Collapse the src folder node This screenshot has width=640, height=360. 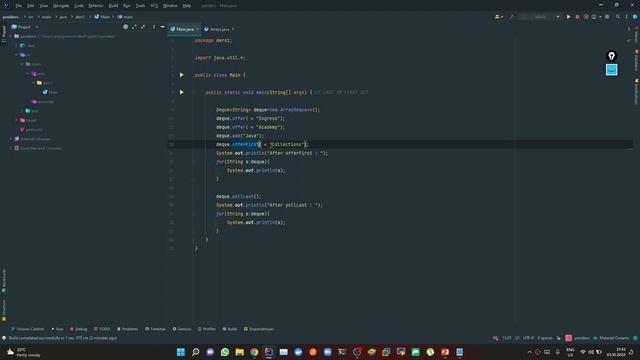[17, 55]
